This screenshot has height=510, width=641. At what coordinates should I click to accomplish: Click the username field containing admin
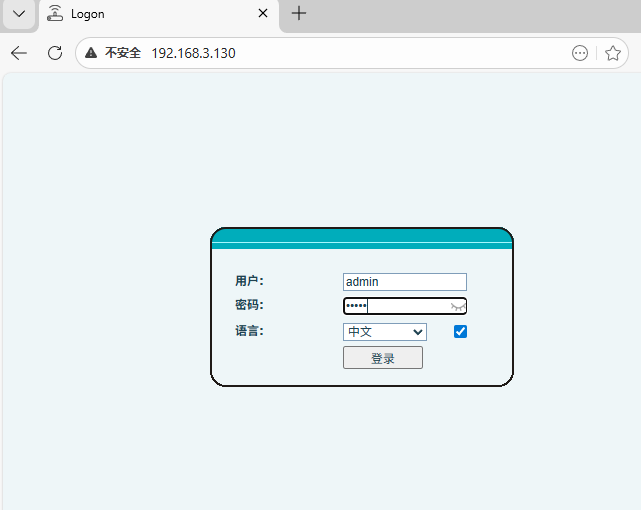coord(404,282)
